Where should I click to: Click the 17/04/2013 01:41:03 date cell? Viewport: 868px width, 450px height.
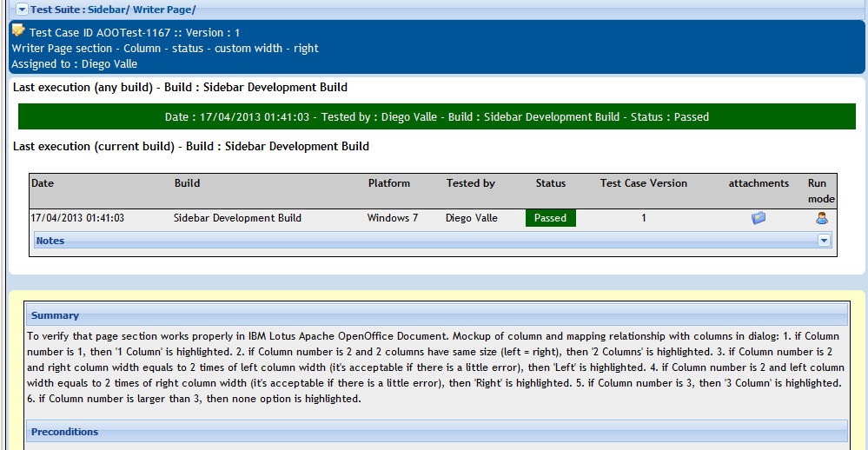(77, 218)
